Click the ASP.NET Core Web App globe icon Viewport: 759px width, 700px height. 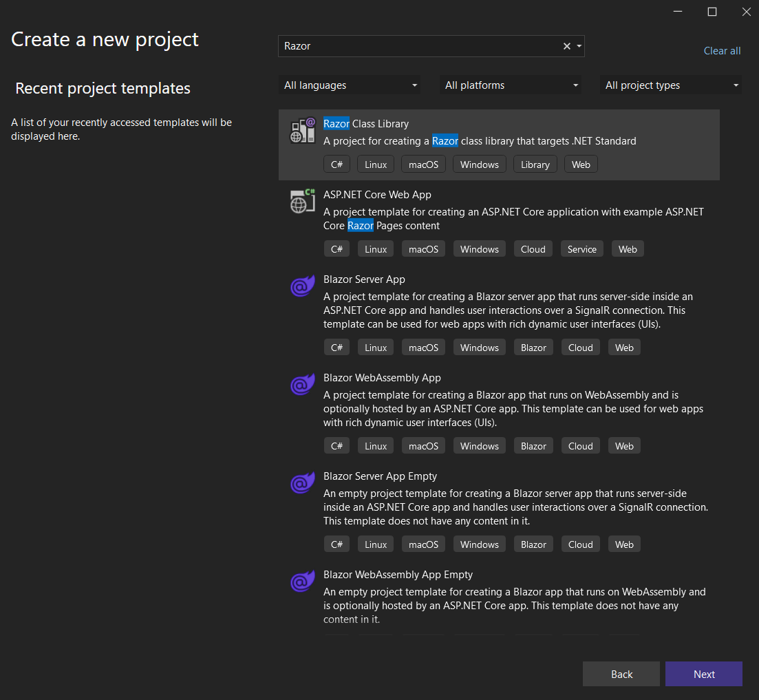coord(302,202)
